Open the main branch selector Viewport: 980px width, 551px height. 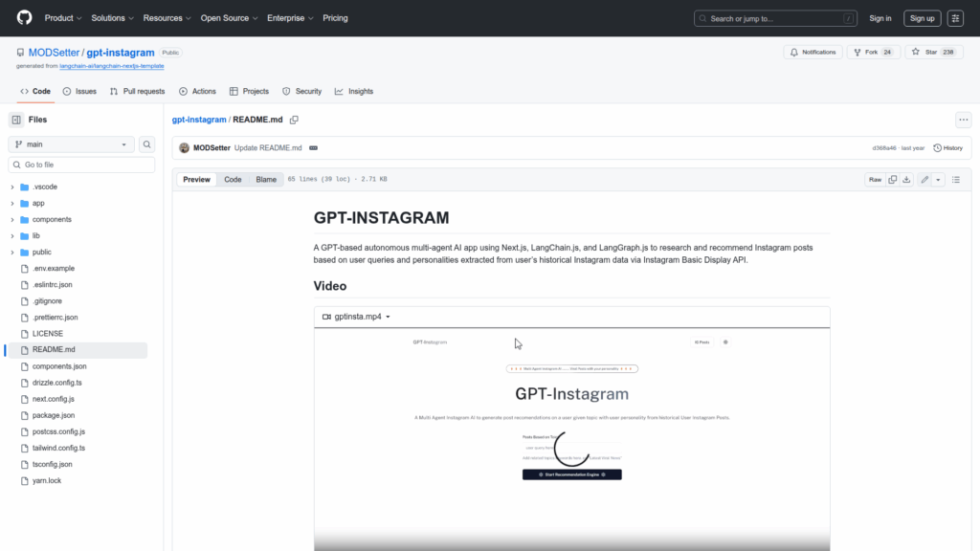(x=71, y=144)
